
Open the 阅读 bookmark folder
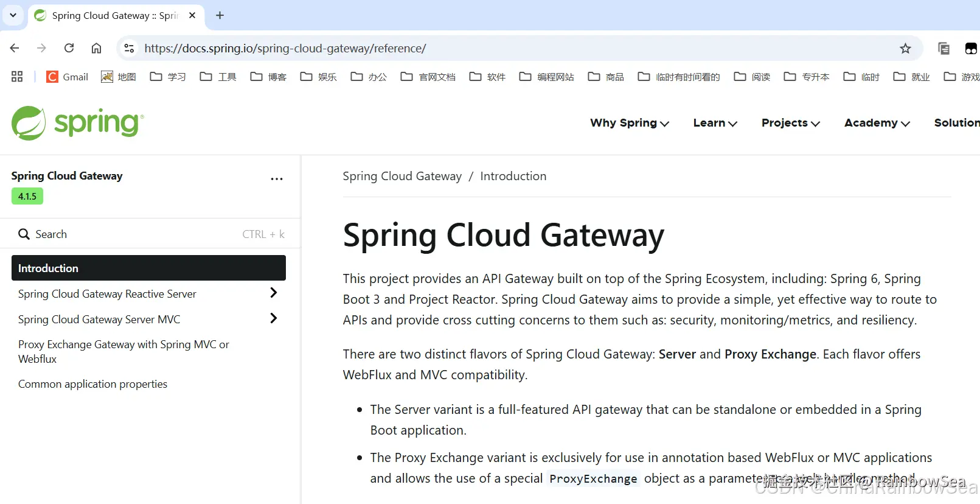coord(752,77)
